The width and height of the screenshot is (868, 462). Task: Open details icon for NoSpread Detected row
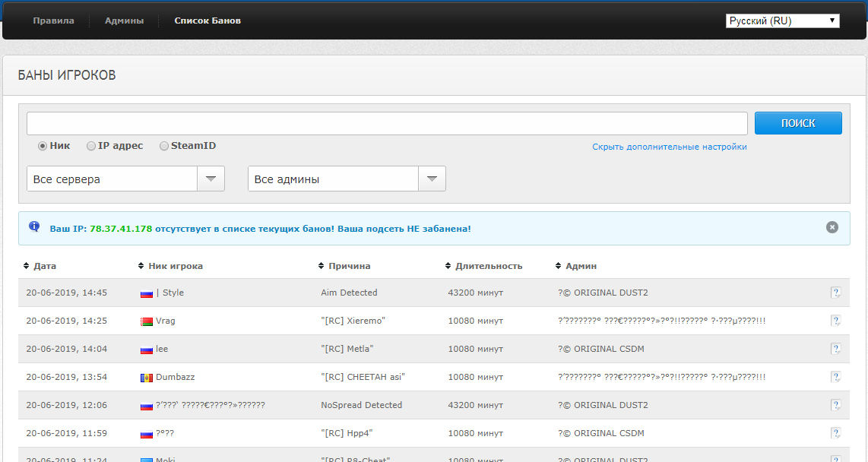[836, 406]
